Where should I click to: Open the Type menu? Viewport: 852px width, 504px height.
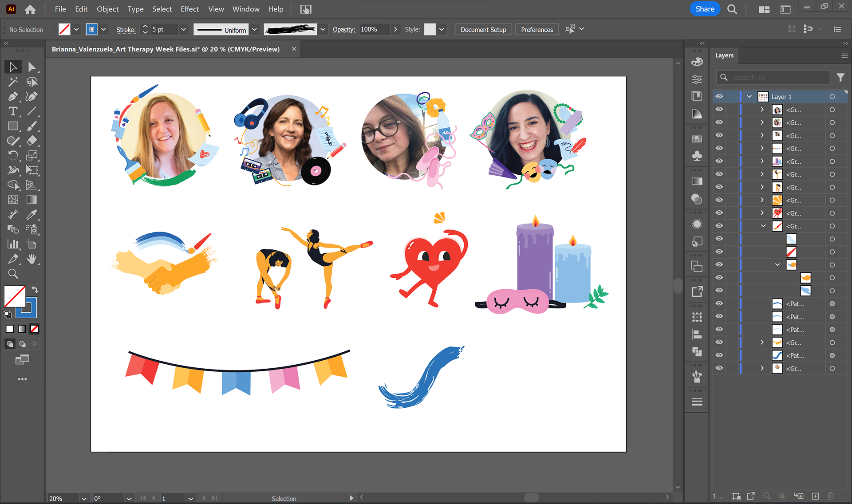coord(135,9)
